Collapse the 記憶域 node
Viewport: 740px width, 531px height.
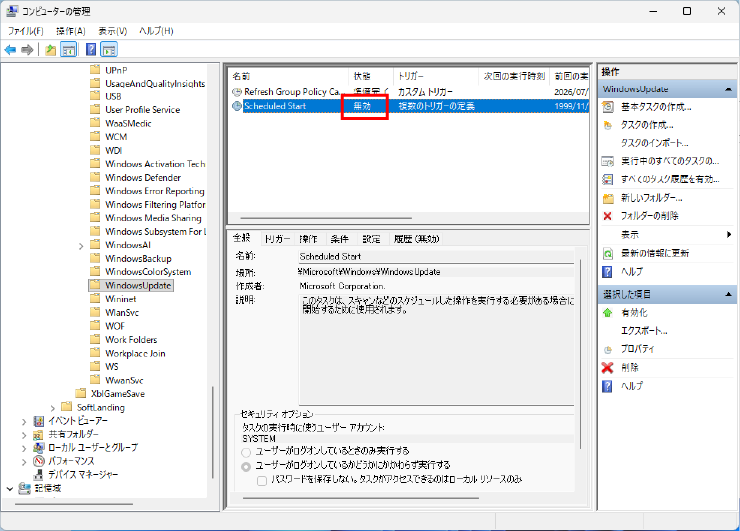point(10,489)
